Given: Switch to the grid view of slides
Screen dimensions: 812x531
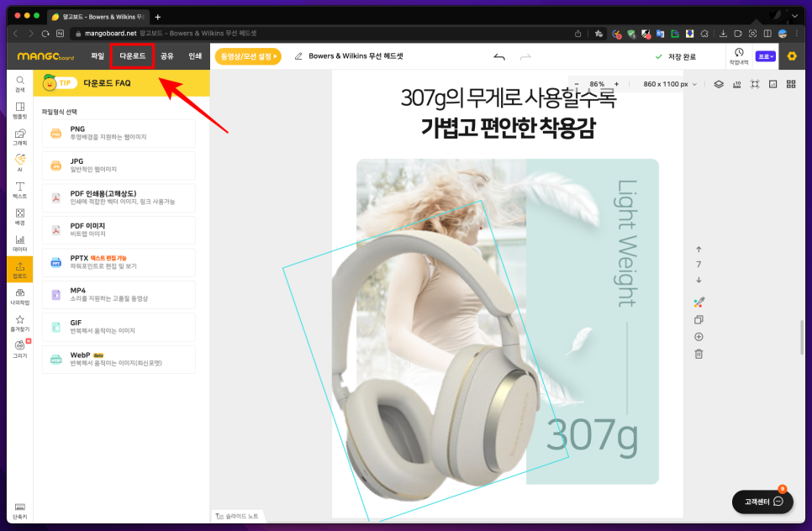Looking at the screenshot, I should 791,84.
